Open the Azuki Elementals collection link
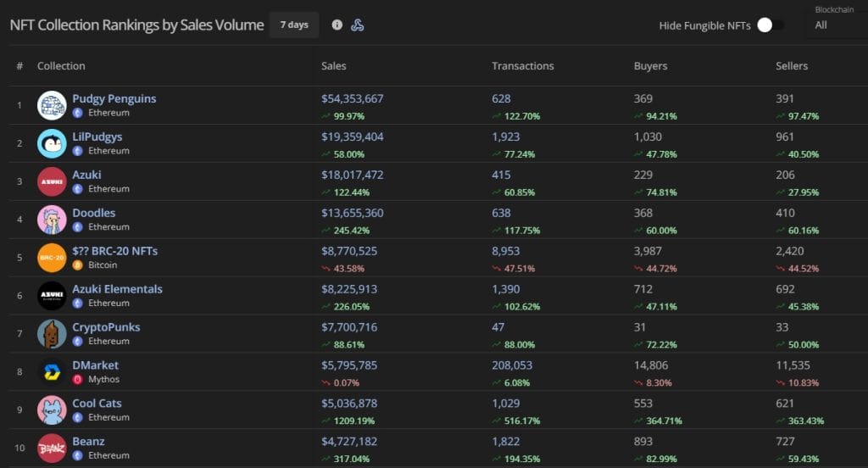The height and width of the screenshot is (468, 868). (x=117, y=289)
